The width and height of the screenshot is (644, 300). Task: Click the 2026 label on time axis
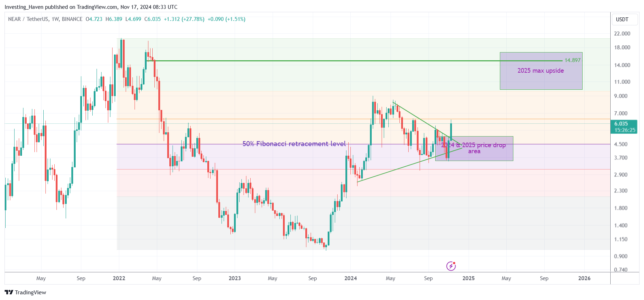click(584, 278)
